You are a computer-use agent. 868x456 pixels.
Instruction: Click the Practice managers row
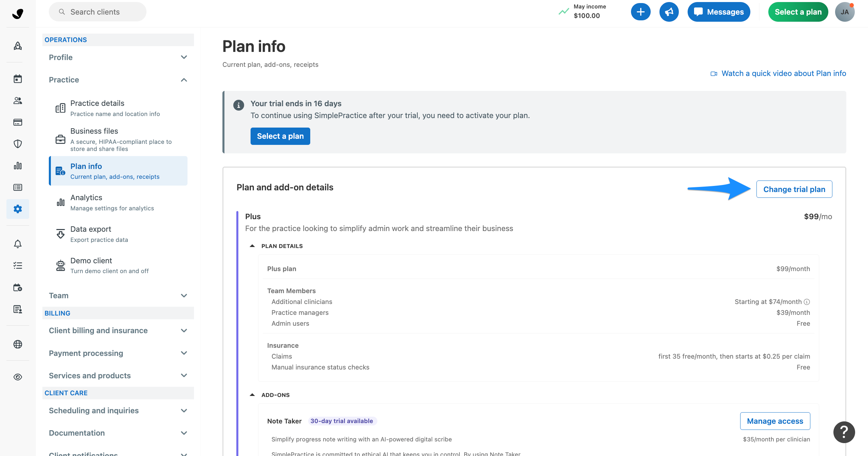(x=540, y=312)
